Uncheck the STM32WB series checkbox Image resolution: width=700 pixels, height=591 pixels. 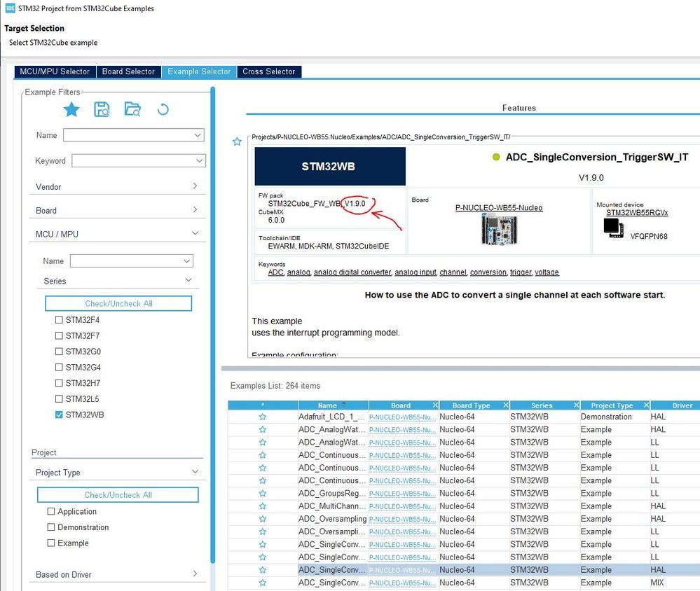click(58, 415)
